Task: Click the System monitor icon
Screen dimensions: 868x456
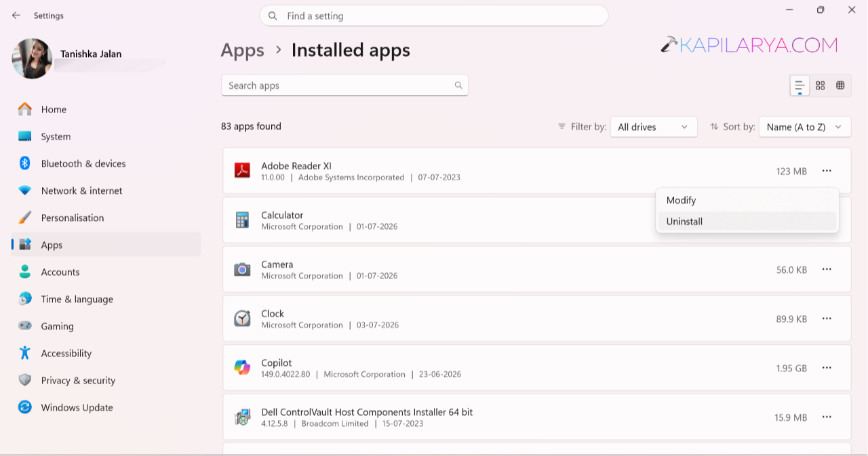Action: [25, 136]
